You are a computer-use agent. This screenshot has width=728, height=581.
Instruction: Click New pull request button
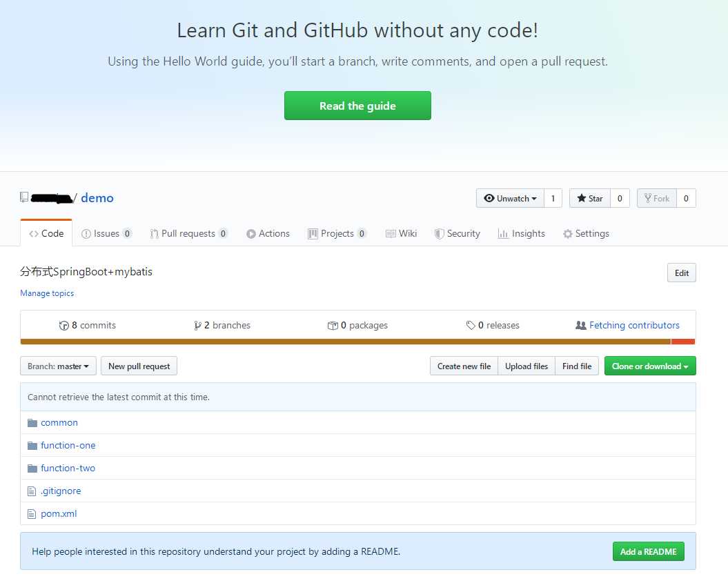(139, 366)
